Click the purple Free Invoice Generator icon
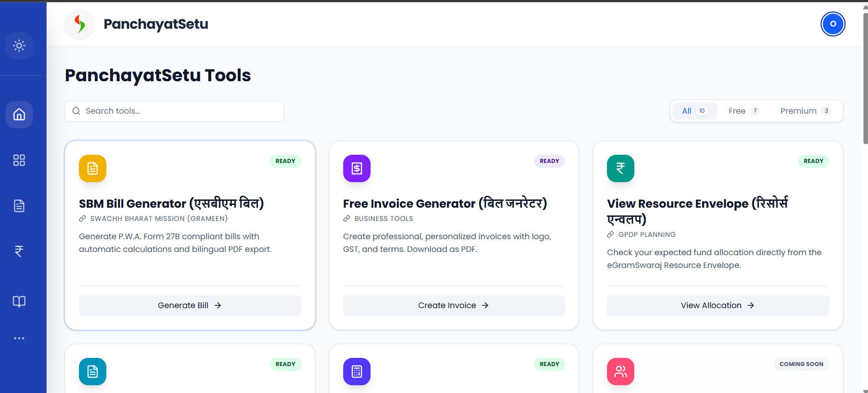The width and height of the screenshot is (868, 393). 356,168
